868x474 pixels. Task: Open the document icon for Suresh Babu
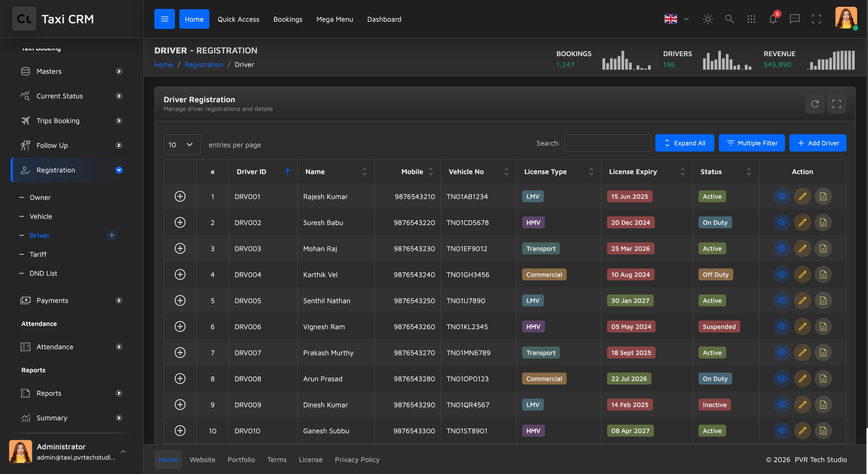click(823, 222)
